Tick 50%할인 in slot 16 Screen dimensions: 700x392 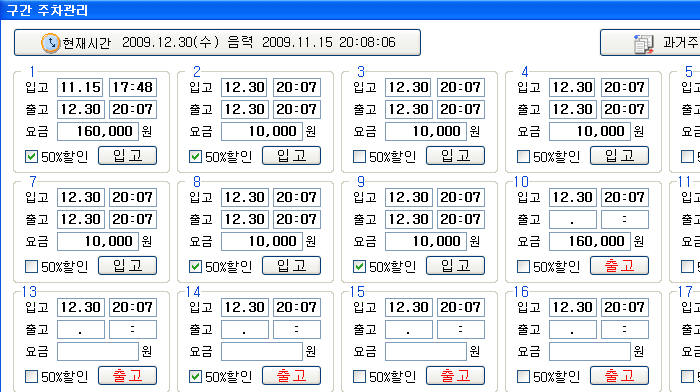(523, 377)
